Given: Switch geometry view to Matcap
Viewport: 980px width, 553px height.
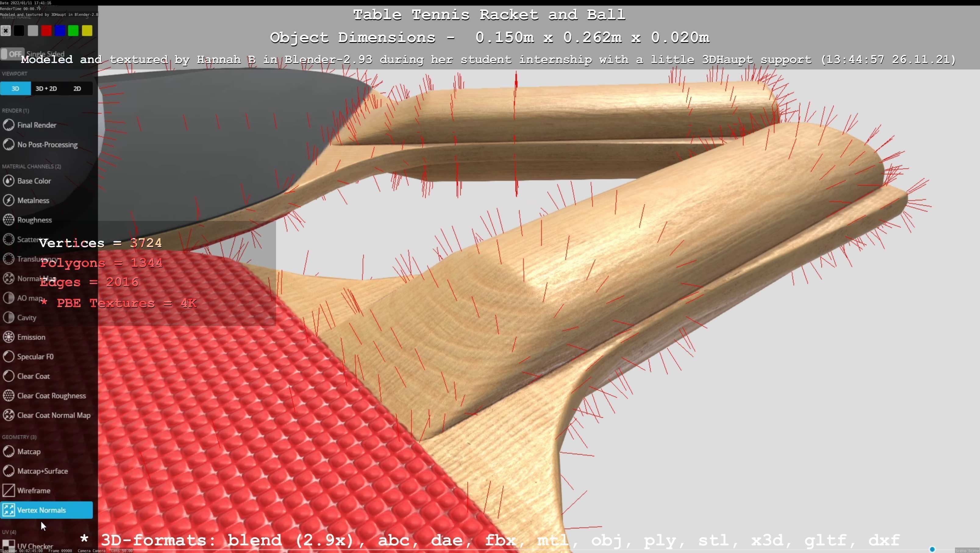Looking at the screenshot, I should tap(22, 452).
